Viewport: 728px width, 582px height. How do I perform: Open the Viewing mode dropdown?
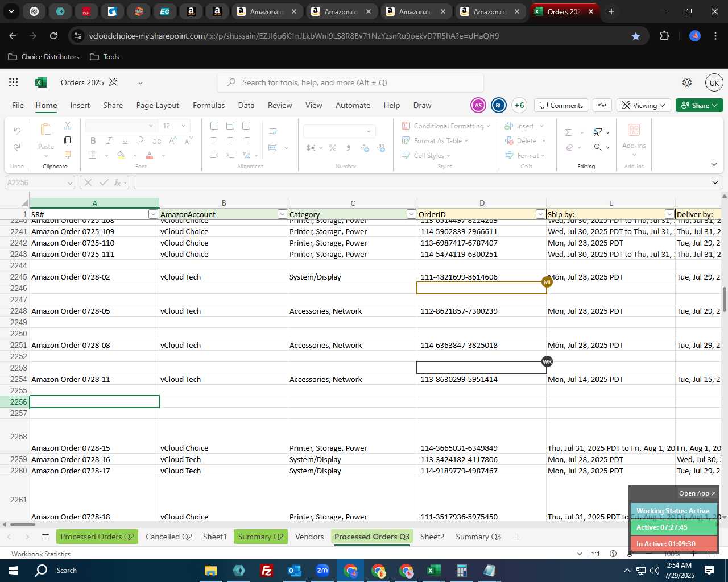tap(644, 105)
